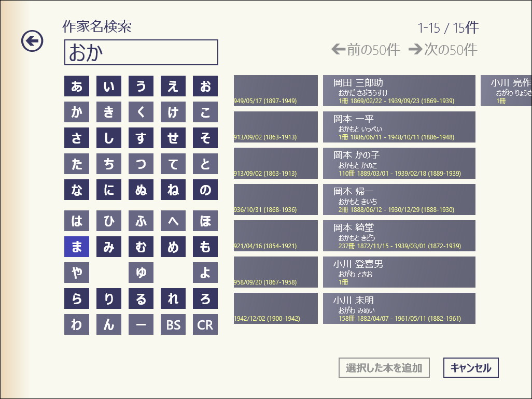Deselect the highlighted ま key
Viewport: 532px width, 399px height.
[x=76, y=247]
